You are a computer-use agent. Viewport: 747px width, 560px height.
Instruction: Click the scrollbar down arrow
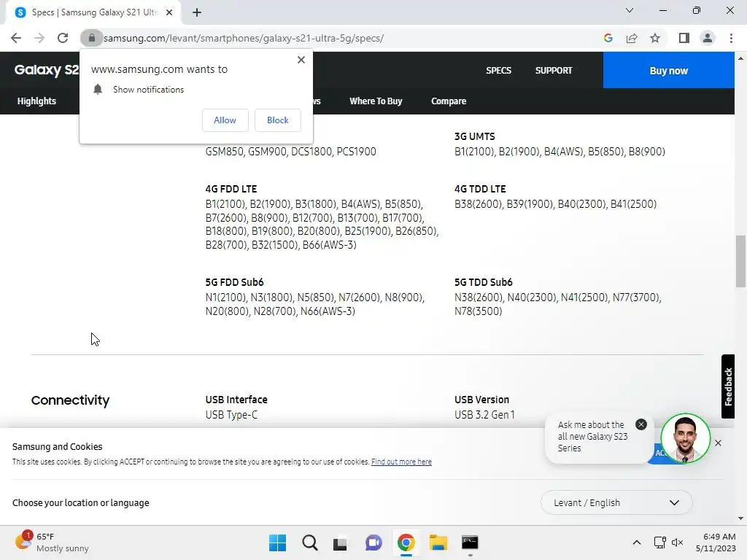[740, 518]
